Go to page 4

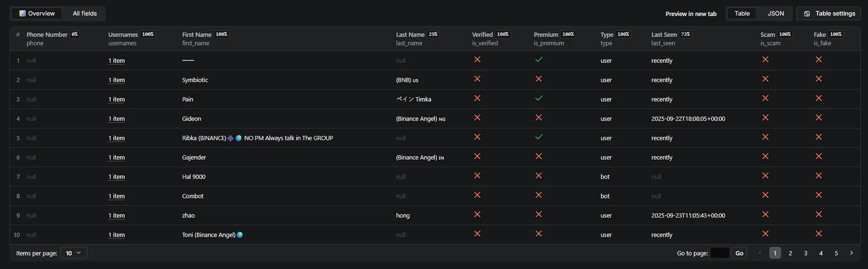(821, 253)
